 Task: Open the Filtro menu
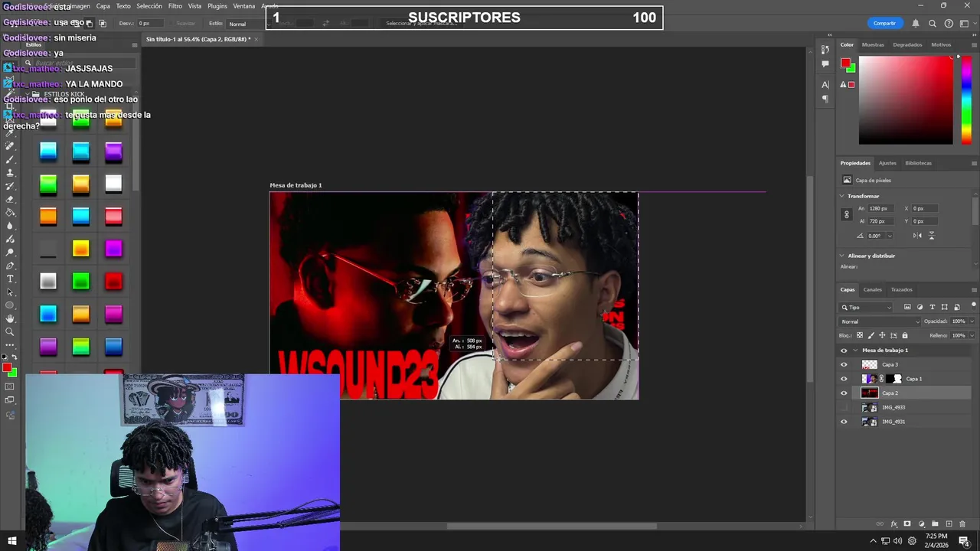pyautogui.click(x=175, y=6)
